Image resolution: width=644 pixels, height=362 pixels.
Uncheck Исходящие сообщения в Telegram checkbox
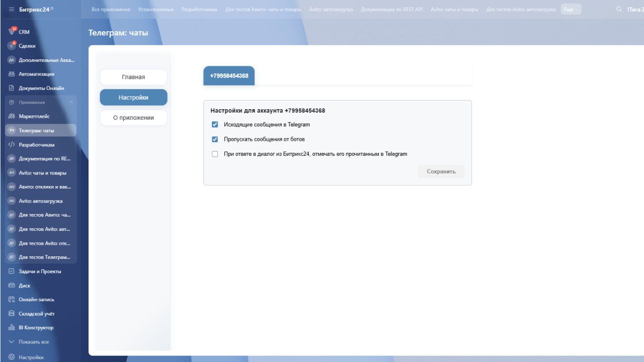[x=215, y=125]
